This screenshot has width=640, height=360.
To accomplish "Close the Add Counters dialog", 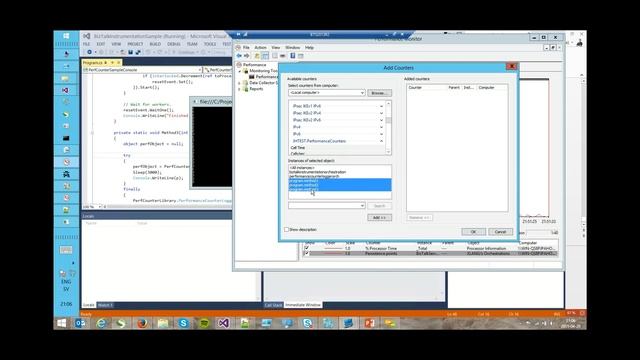I will 511,67.
